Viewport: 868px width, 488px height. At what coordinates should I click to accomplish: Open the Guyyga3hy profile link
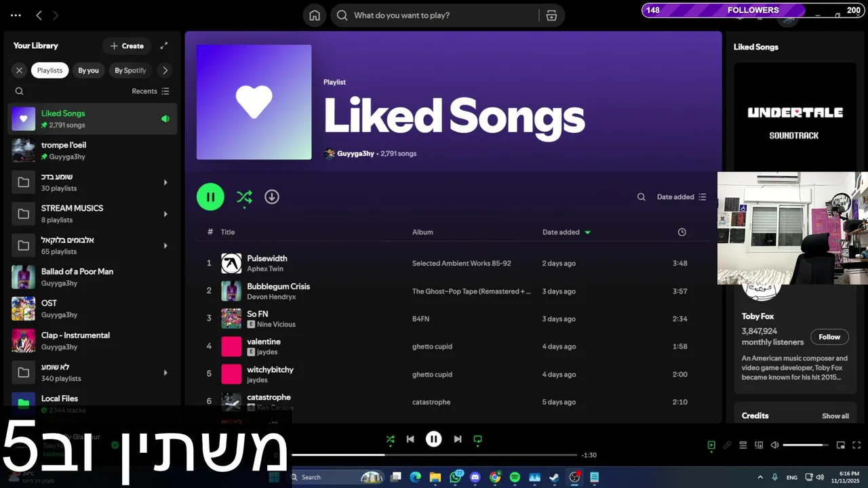point(355,154)
